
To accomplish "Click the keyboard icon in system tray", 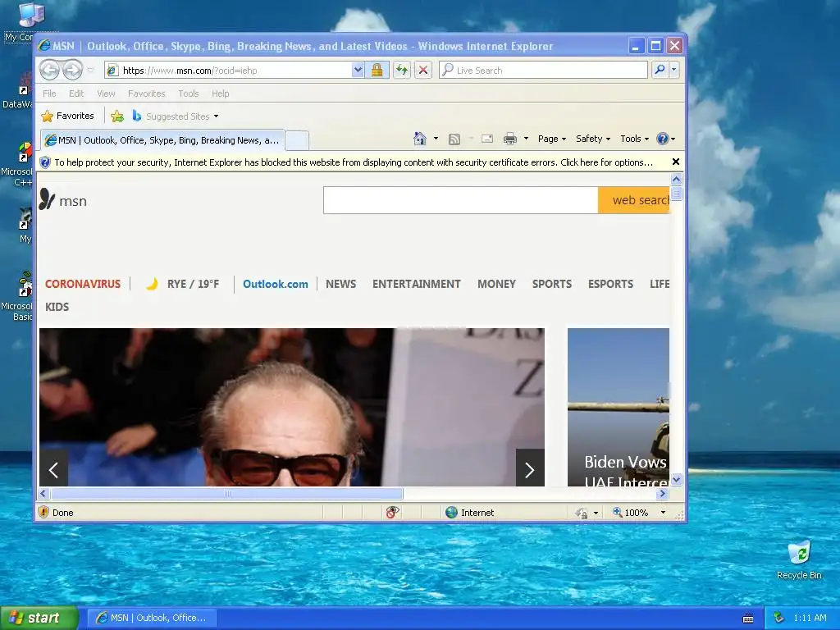I will [x=748, y=619].
